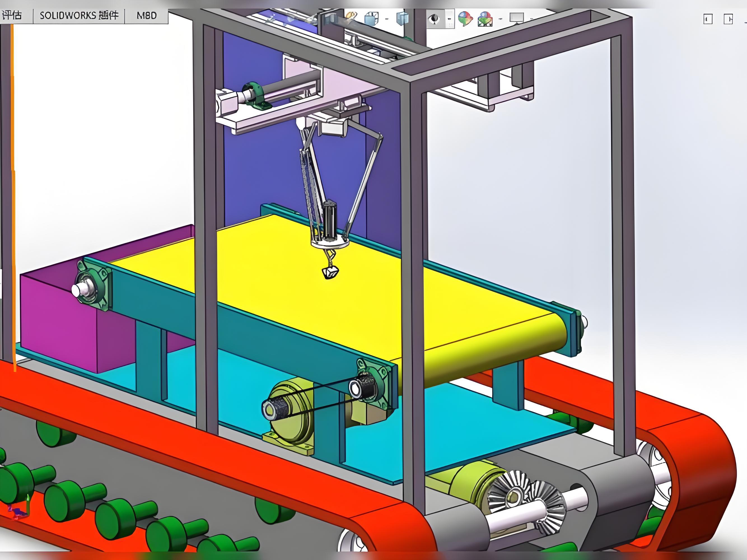The width and height of the screenshot is (747, 560).
Task: Expand the Apply Scene dropdown arrow
Action: tap(500, 19)
